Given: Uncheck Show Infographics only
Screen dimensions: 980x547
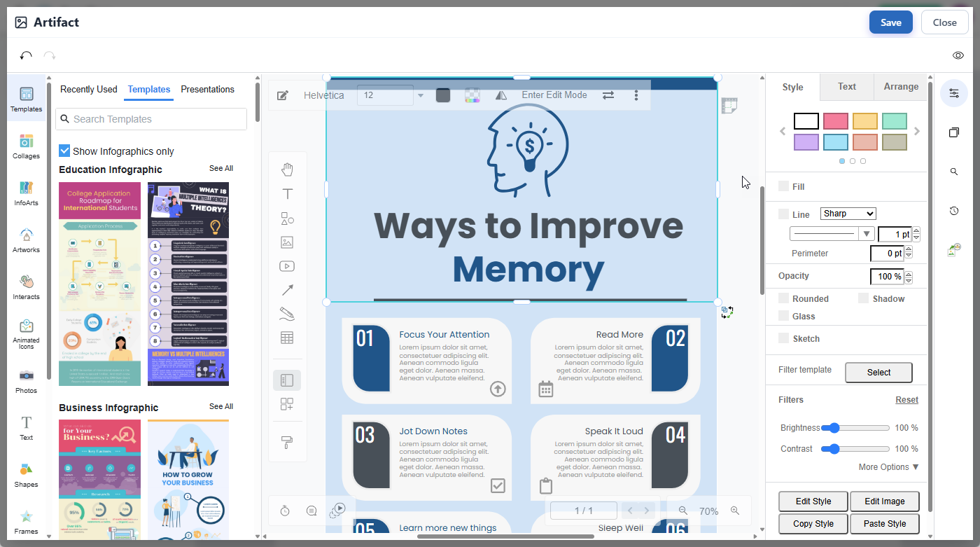Looking at the screenshot, I should coord(64,151).
